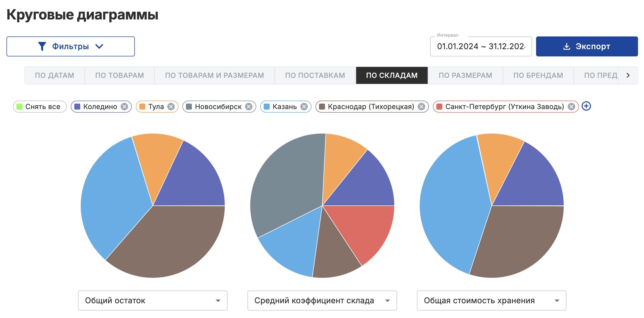Click the blue plus icon to add a warehouse

point(586,106)
